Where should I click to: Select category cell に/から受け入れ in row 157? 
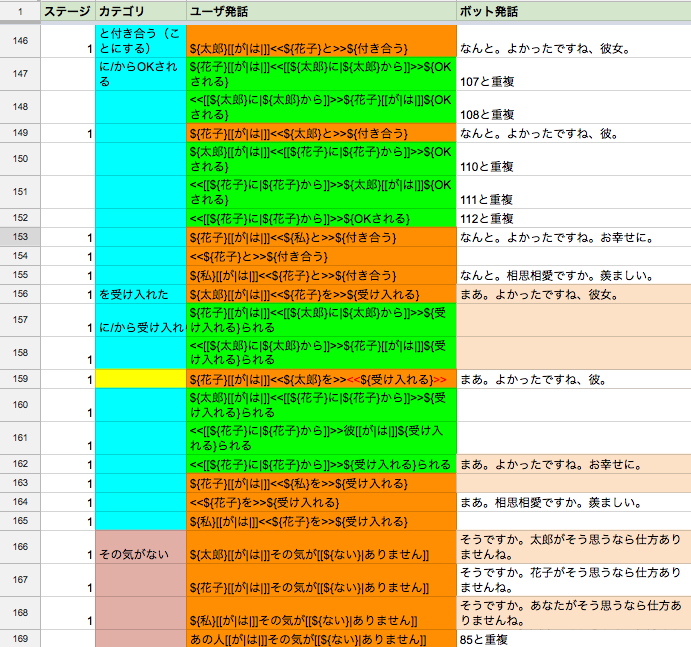click(x=141, y=320)
